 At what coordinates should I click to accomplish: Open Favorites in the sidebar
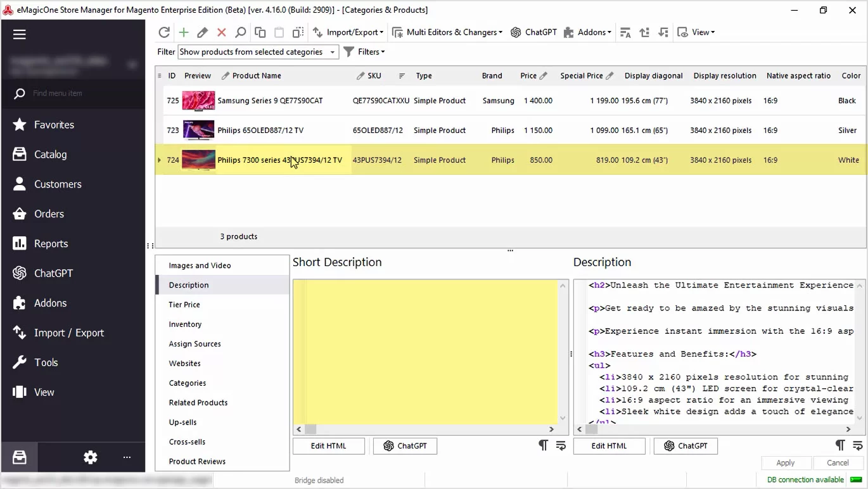(x=73, y=125)
